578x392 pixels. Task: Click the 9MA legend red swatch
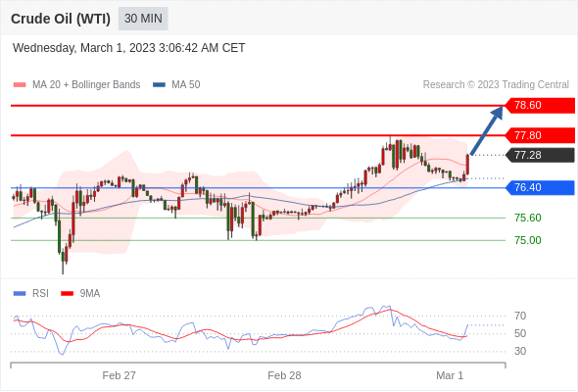point(67,294)
